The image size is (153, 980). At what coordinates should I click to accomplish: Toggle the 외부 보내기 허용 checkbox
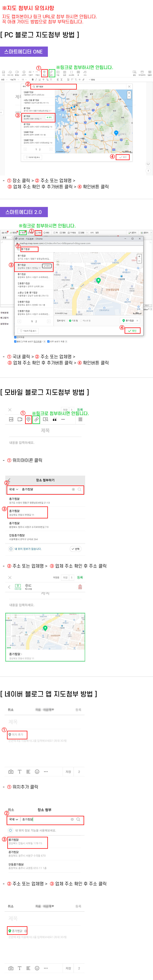click(x=48, y=341)
